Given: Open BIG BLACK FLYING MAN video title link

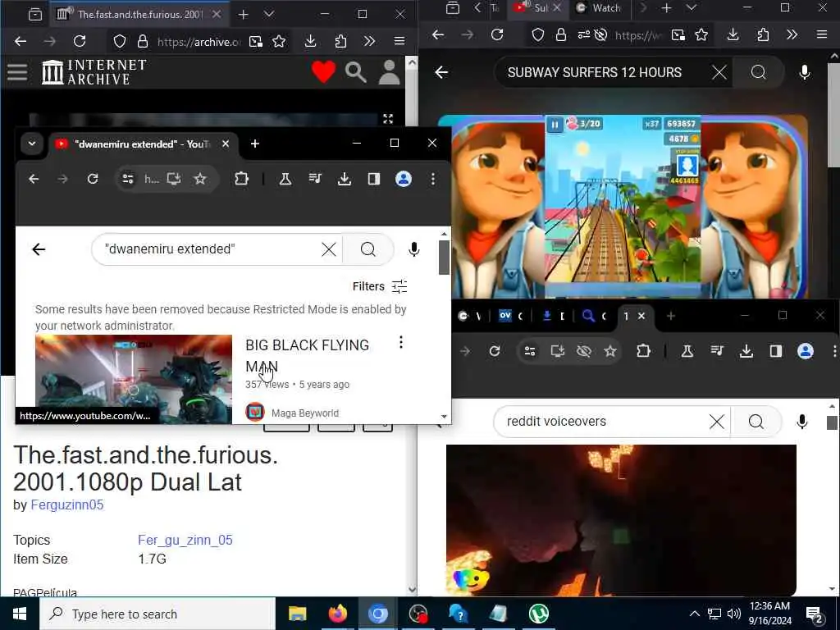Looking at the screenshot, I should (307, 356).
